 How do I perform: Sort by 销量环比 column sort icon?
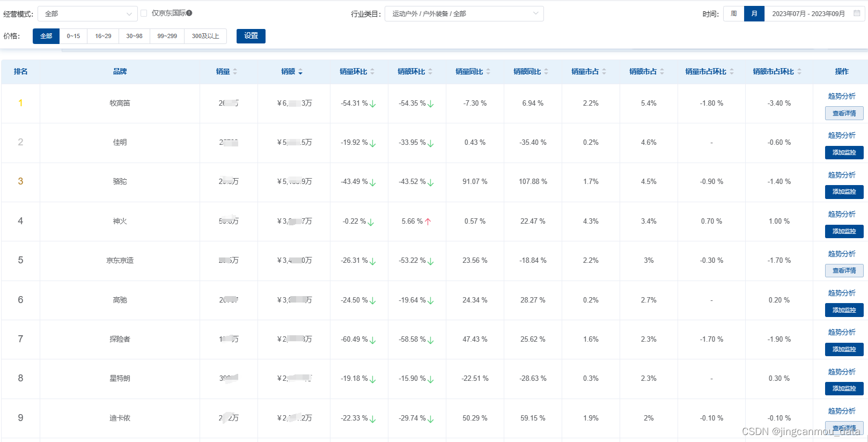point(372,71)
